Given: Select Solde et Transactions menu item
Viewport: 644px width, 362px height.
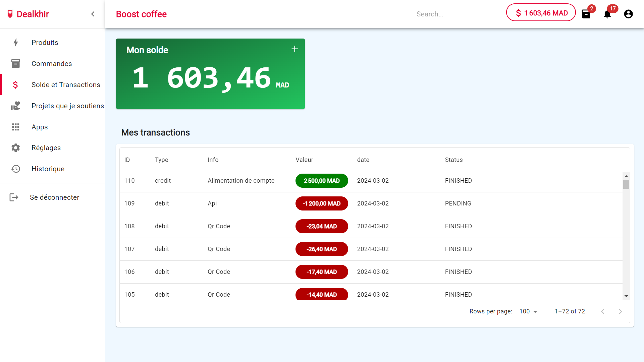Looking at the screenshot, I should [65, 85].
